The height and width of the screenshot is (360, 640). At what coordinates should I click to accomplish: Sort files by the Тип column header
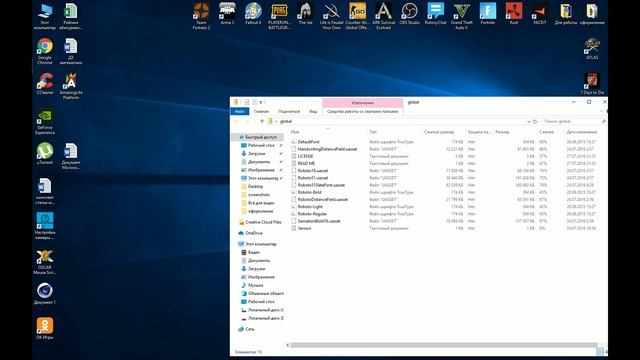[373, 132]
